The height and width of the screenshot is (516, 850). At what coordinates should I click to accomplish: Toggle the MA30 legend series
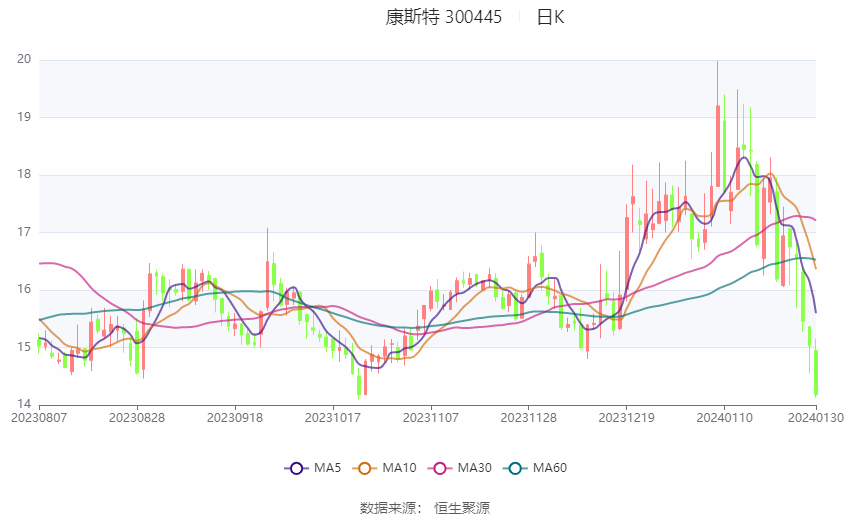[x=460, y=468]
